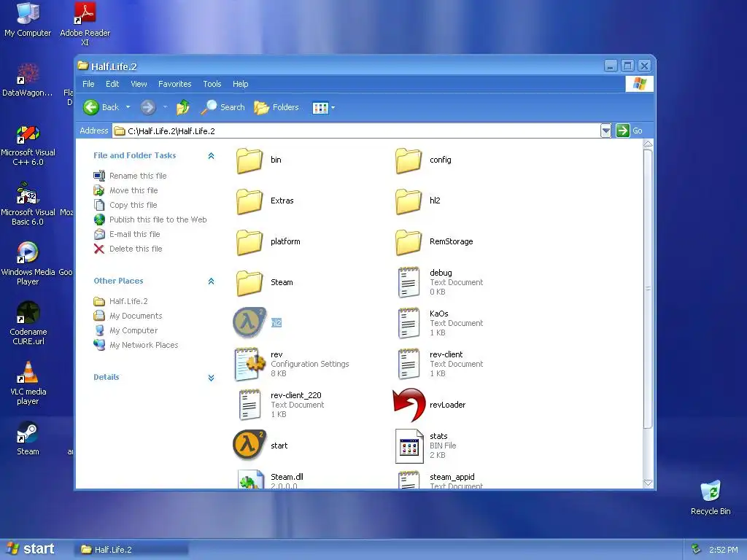747x560 pixels.
Task: Open the Windows Start button
Action: (x=31, y=549)
